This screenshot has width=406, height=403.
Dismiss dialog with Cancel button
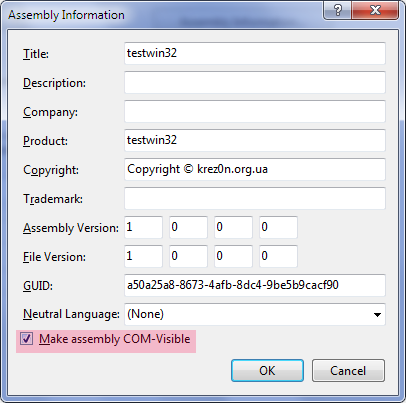point(348,371)
